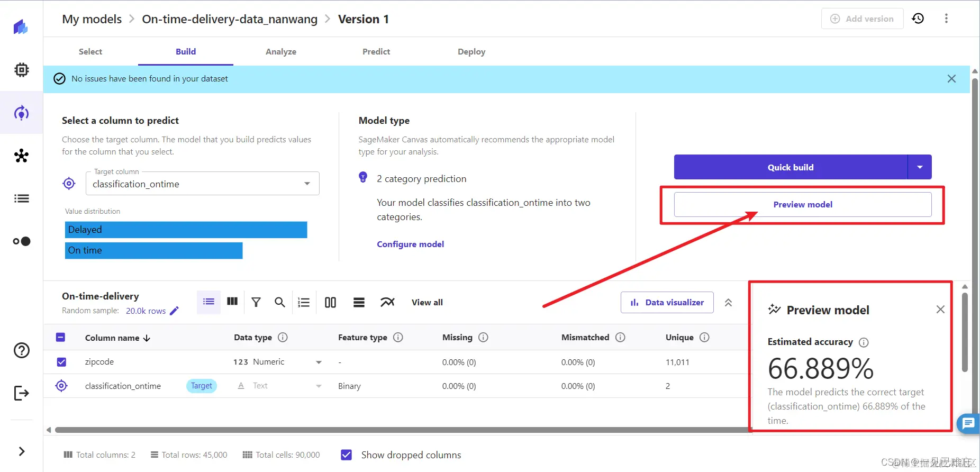Click the Preview model panel scrollbar
980x472 pixels.
point(965,332)
